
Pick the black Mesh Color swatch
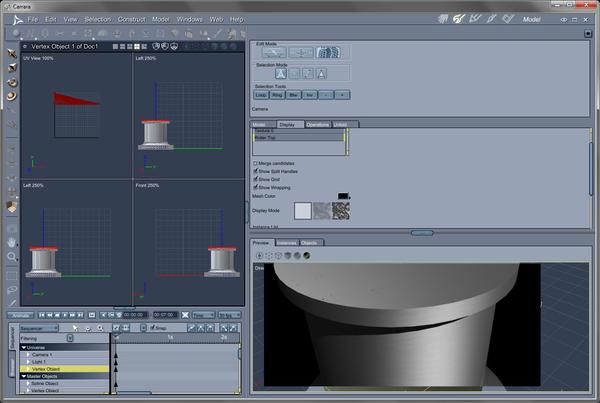click(343, 195)
